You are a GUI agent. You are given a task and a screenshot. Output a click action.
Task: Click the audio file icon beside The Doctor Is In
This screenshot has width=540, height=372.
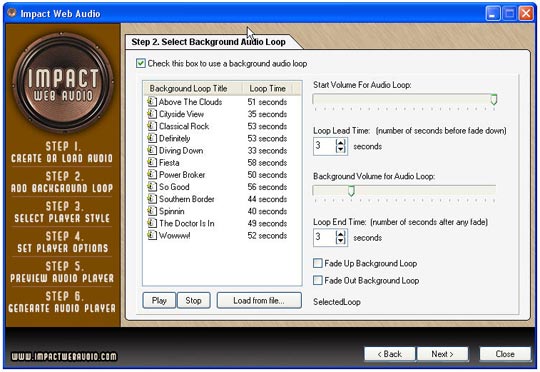click(x=152, y=223)
